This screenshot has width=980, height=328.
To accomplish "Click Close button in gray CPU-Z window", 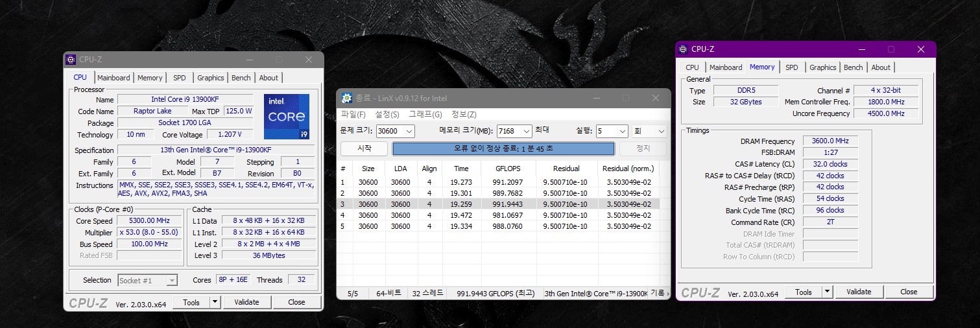I will [x=296, y=302].
